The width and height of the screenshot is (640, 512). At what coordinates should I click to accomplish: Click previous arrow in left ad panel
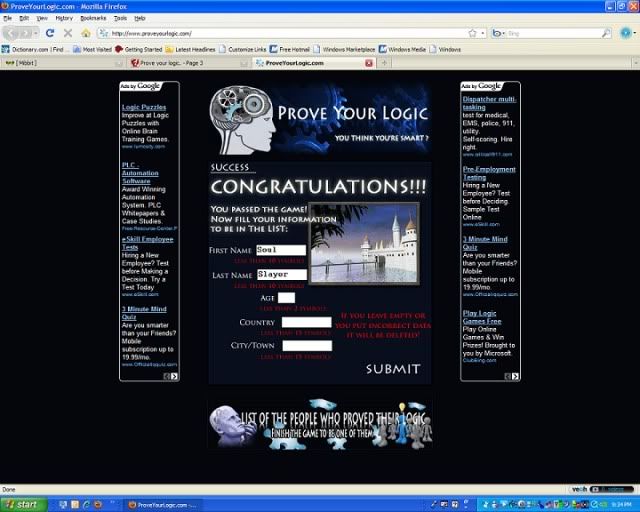(167, 376)
